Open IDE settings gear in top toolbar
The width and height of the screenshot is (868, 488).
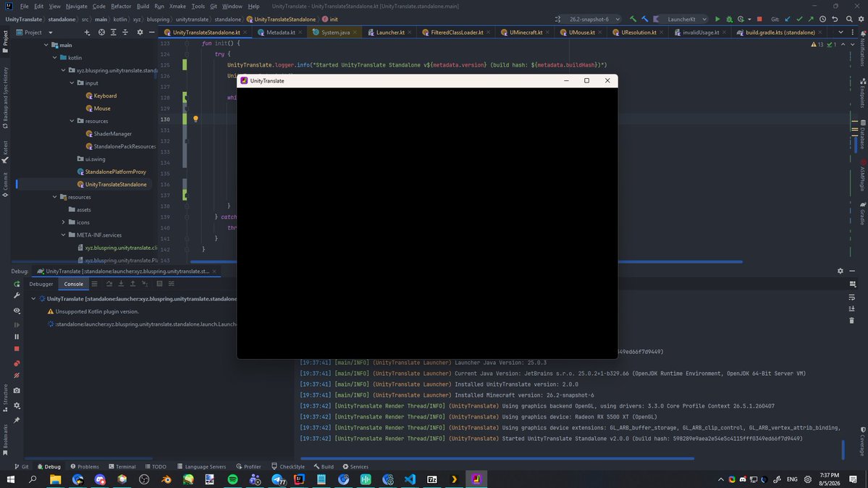point(861,19)
